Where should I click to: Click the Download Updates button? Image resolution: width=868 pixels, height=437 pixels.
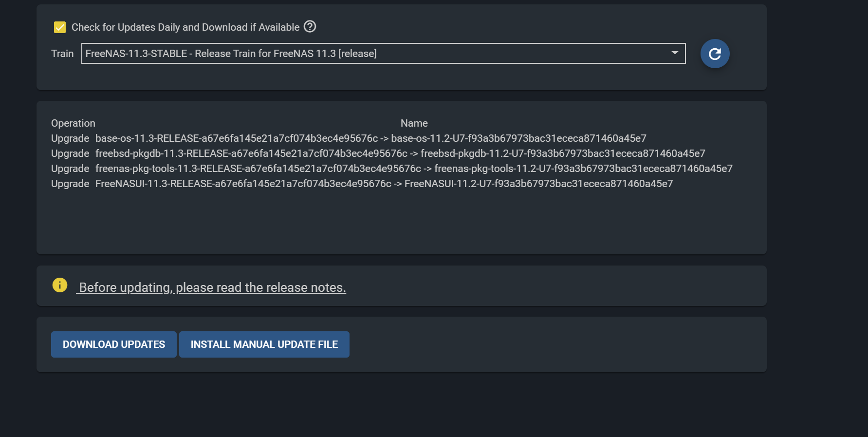[114, 344]
